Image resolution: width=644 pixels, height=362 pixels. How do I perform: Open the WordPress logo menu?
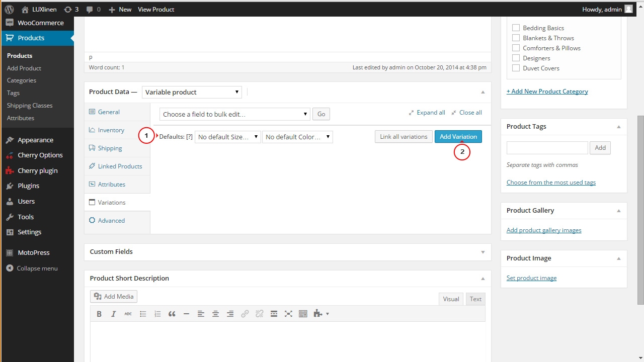tap(9, 9)
